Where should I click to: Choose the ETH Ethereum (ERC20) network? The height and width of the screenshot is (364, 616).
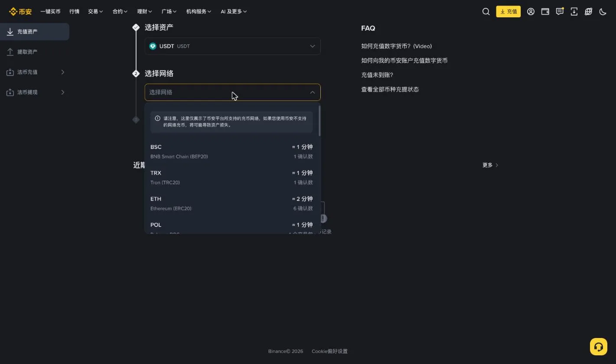pos(231,204)
